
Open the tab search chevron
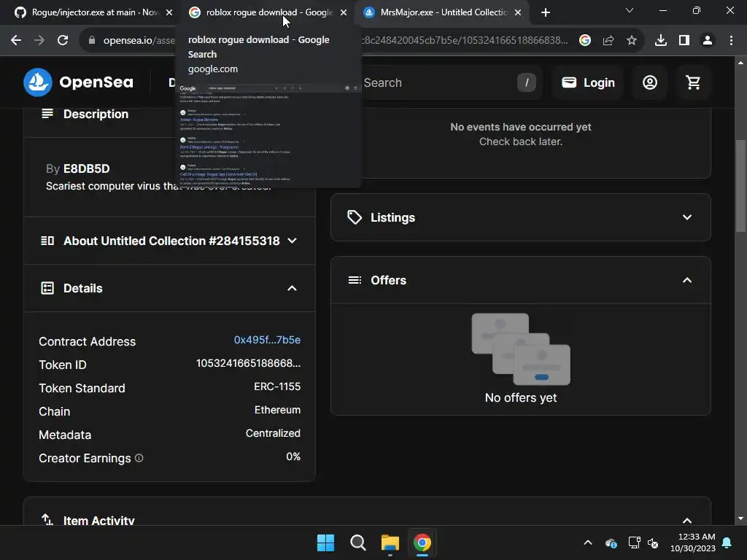point(630,10)
